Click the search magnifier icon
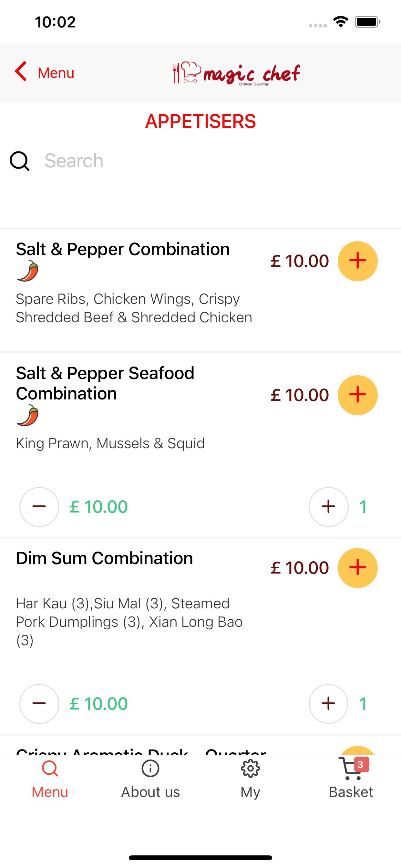This screenshot has height=868, width=401. tap(20, 161)
